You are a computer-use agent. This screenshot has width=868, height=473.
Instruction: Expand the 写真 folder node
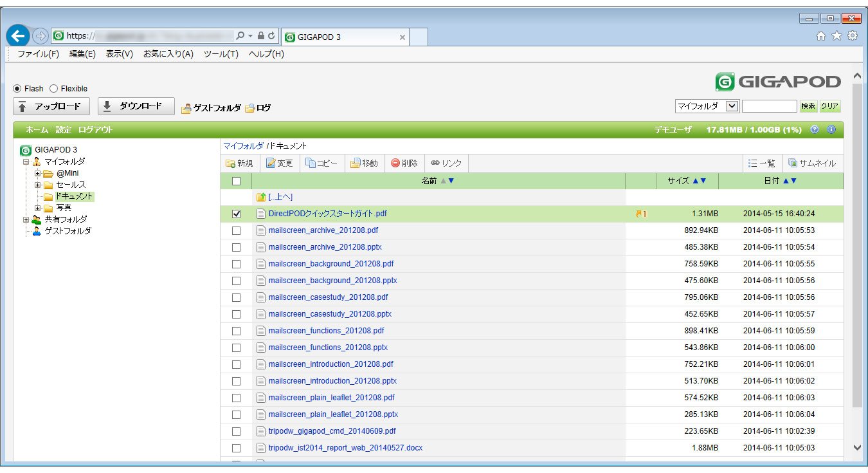point(38,208)
